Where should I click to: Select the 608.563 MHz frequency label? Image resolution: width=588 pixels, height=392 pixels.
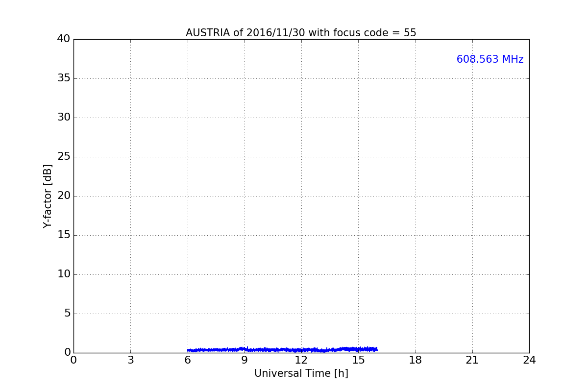[490, 59]
